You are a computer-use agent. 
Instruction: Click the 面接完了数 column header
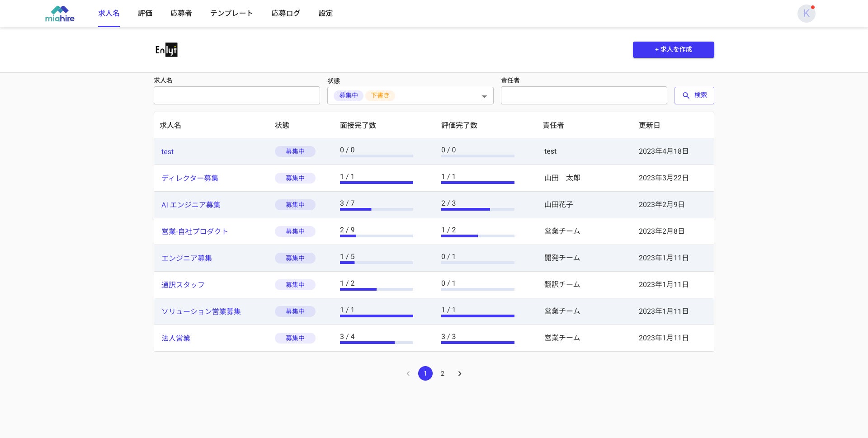click(358, 125)
